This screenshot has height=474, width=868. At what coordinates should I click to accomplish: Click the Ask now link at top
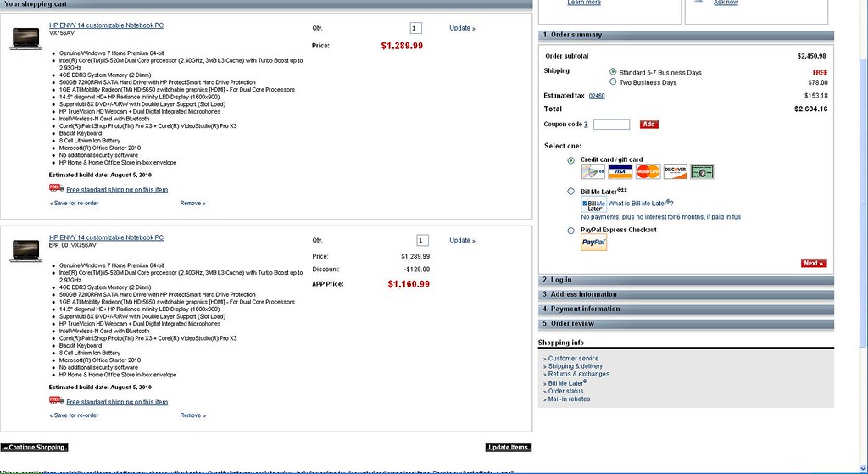point(726,3)
